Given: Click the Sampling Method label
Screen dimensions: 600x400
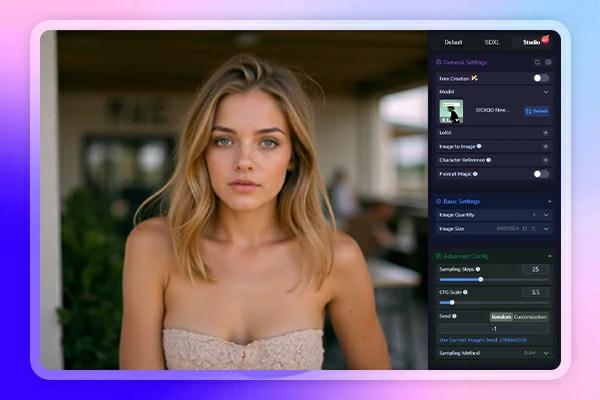Looking at the screenshot, I should [x=460, y=353].
